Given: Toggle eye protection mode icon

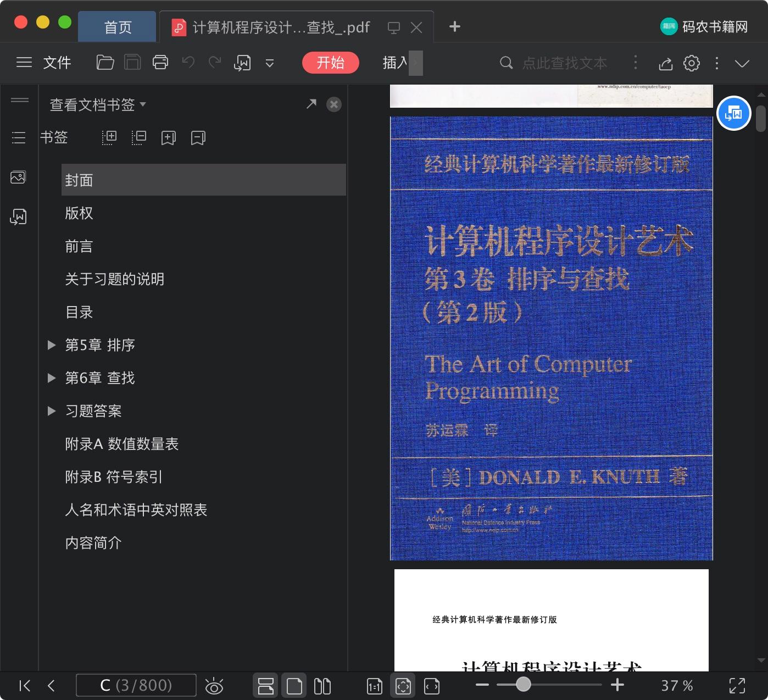Looking at the screenshot, I should point(214,686).
